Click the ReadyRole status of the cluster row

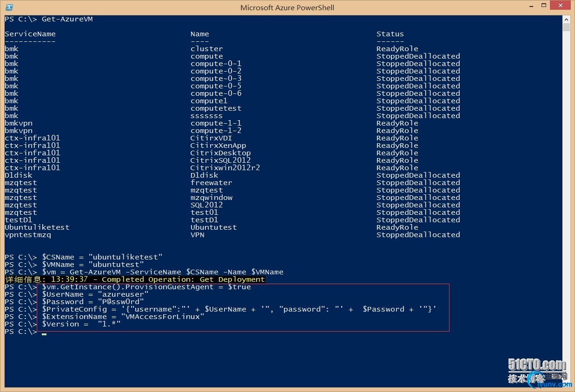pos(397,49)
